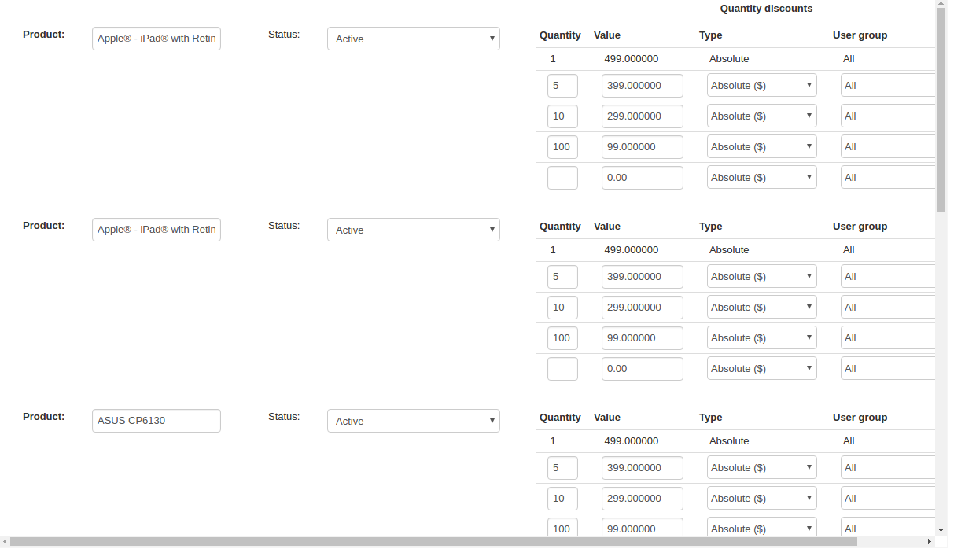Viewport: 954px width, 560px height.
Task: Open Type dropdown in second iPad block's 0.00 row
Action: (x=762, y=368)
